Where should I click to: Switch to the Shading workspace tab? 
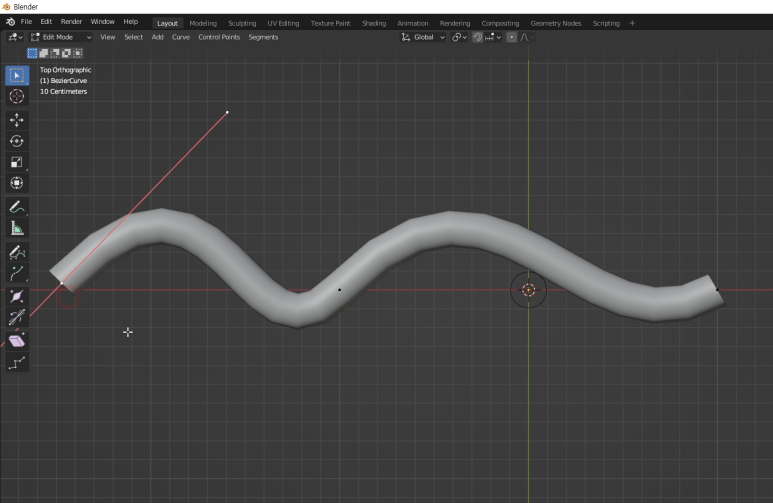[374, 23]
